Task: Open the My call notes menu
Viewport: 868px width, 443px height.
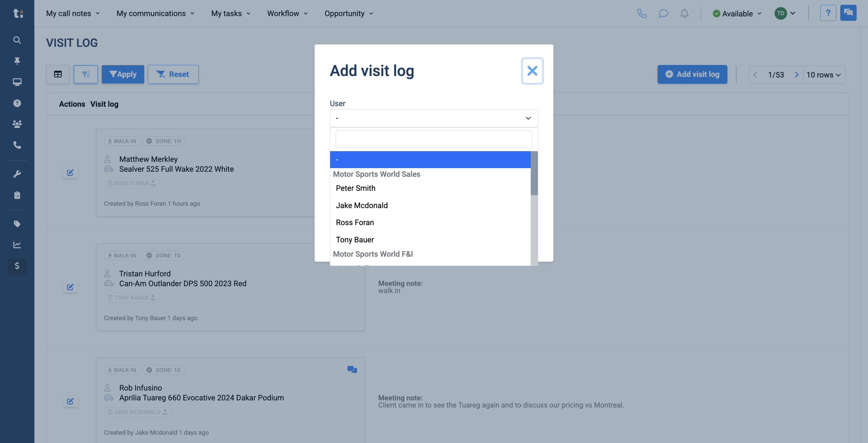Action: [x=73, y=13]
